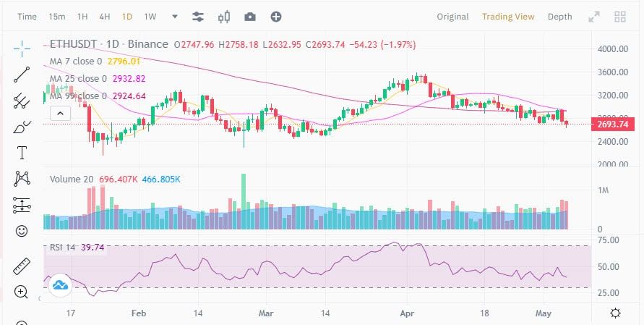Viewport: 644px width, 325px height.
Task: Select the crosshair cursor tool
Action: [x=22, y=49]
